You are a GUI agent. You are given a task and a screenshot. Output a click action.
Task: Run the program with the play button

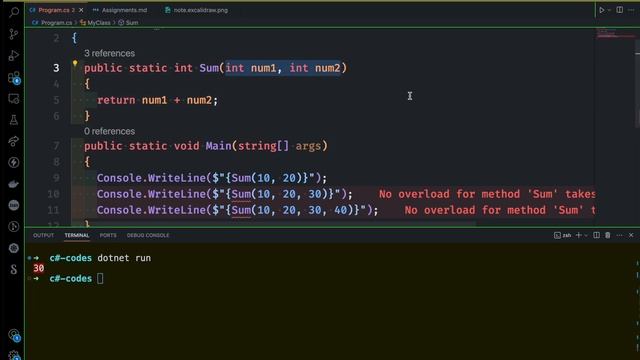(x=602, y=10)
